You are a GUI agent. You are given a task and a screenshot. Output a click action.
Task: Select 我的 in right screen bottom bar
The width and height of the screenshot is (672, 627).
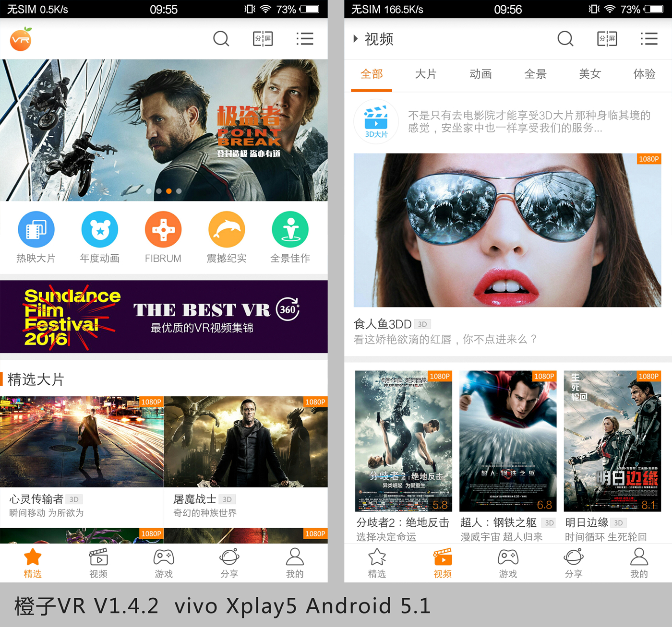coord(639,563)
